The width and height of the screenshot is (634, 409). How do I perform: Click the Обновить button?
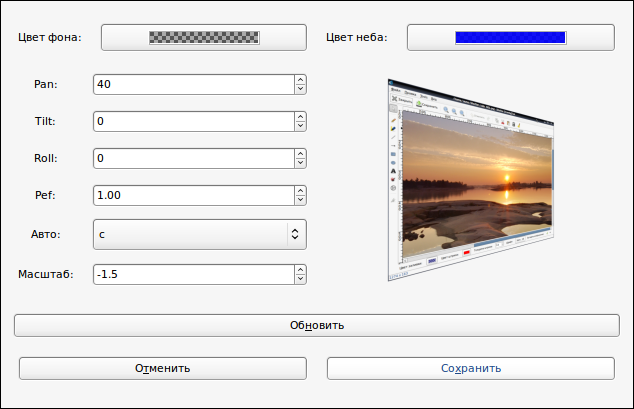tap(317, 325)
